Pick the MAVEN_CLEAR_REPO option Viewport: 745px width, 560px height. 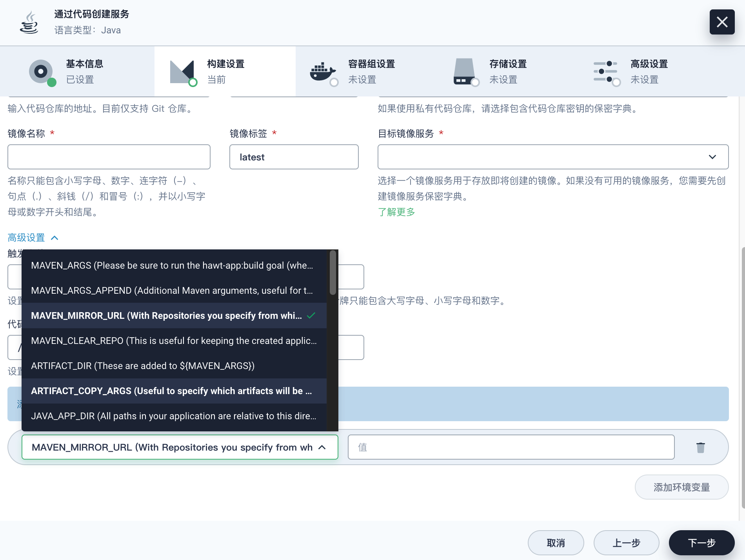[174, 341]
